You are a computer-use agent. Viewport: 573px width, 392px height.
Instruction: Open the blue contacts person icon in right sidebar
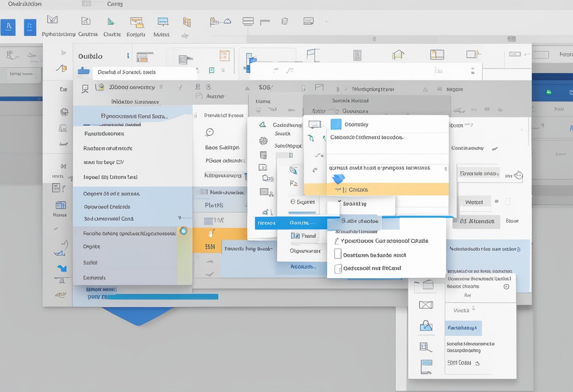426,326
